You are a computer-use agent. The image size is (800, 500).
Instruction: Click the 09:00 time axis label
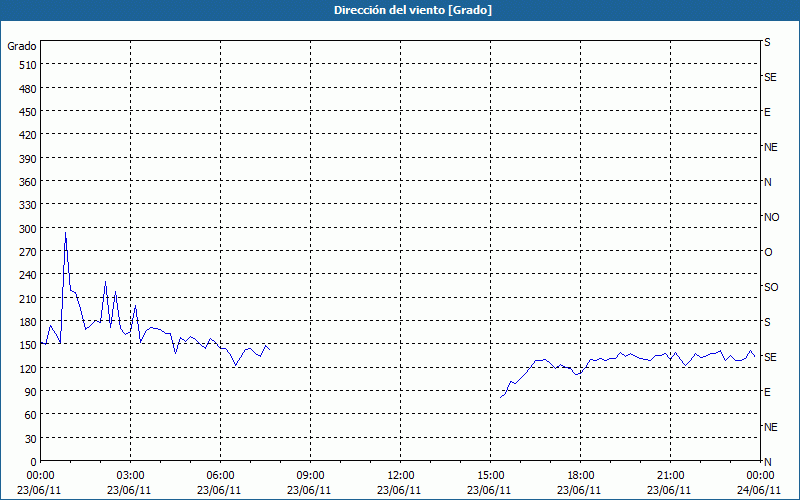click(x=310, y=476)
